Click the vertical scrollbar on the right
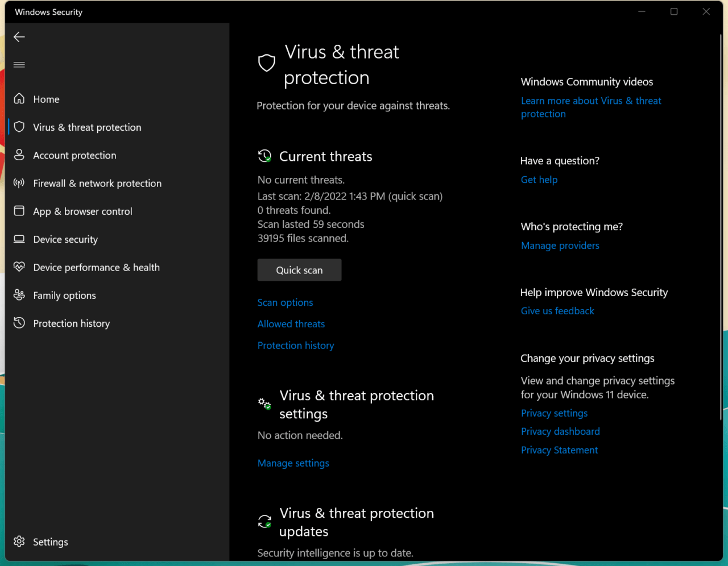The image size is (728, 566). [721, 227]
